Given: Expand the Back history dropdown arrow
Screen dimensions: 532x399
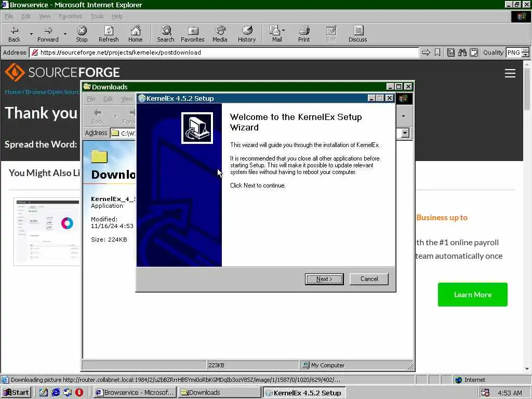Looking at the screenshot, I should [31, 34].
